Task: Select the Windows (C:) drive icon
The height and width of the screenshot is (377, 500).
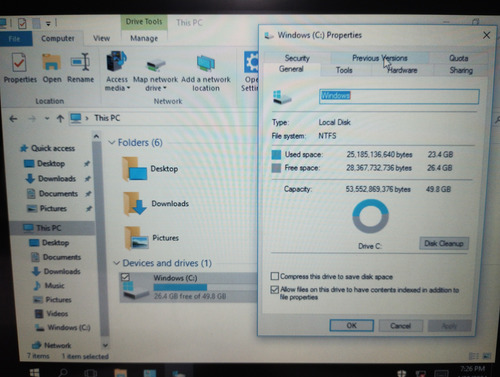Action: (136, 290)
